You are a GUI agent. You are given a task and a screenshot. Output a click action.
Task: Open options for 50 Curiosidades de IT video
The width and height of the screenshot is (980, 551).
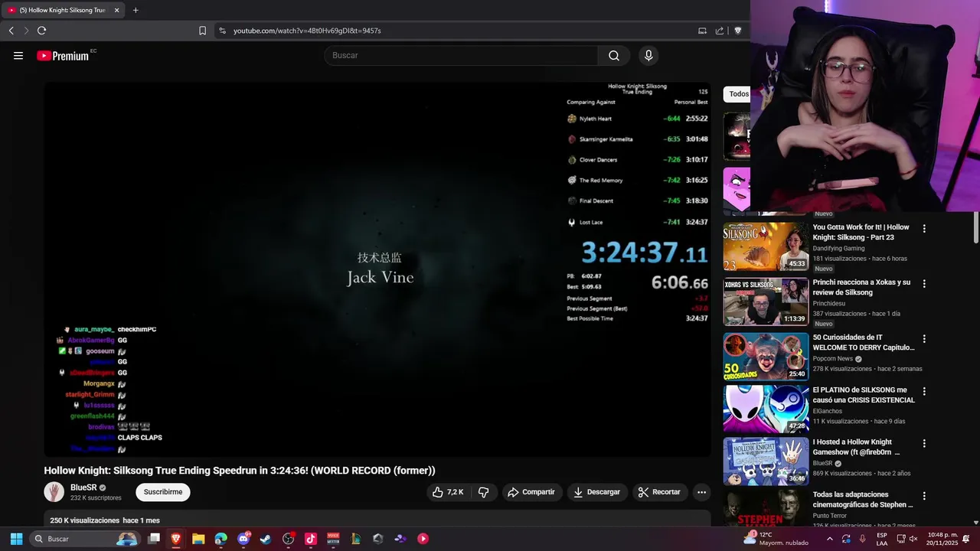(924, 339)
